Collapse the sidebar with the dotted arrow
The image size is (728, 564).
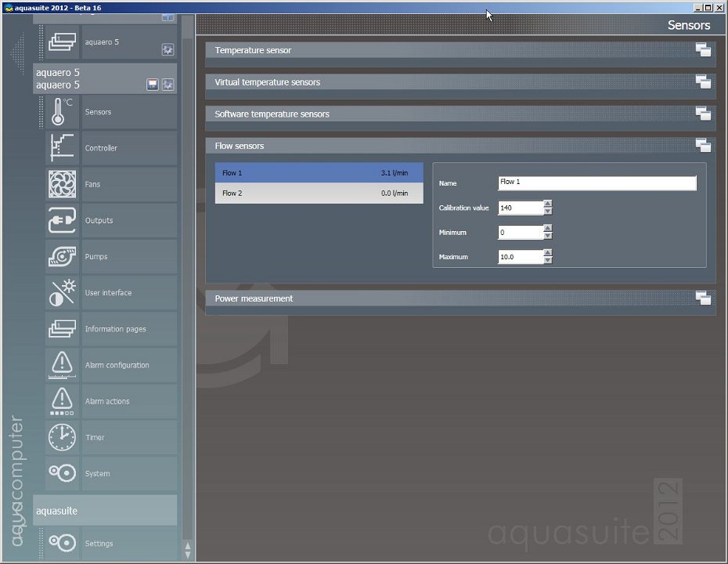(18, 53)
